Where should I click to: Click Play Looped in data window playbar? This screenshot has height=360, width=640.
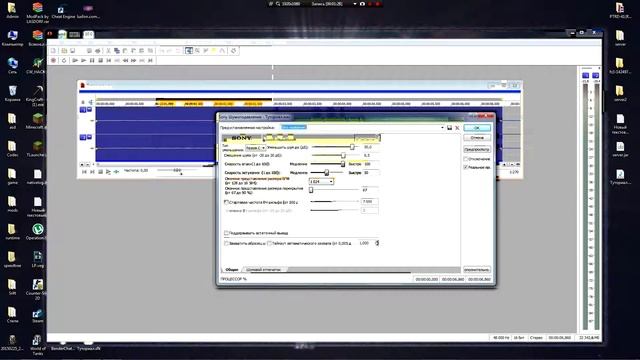[116, 172]
